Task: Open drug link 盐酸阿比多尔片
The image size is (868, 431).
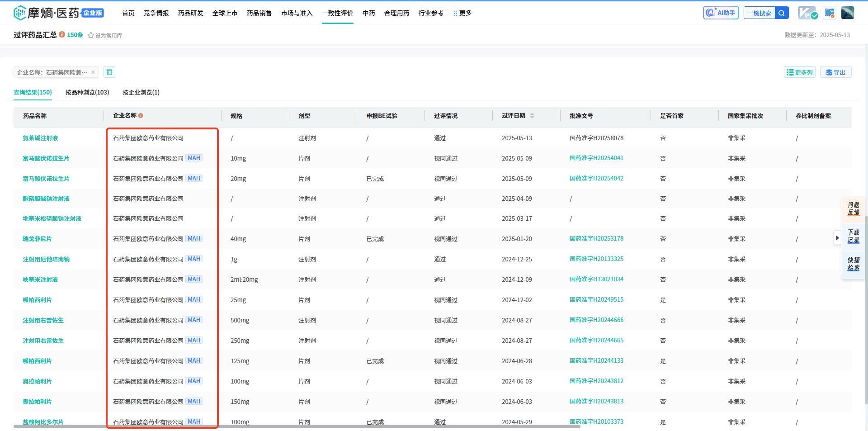Action: 43,422
